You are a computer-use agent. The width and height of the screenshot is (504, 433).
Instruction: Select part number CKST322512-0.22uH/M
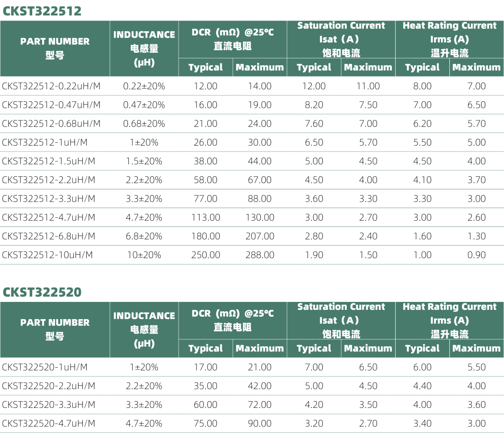pos(51,86)
